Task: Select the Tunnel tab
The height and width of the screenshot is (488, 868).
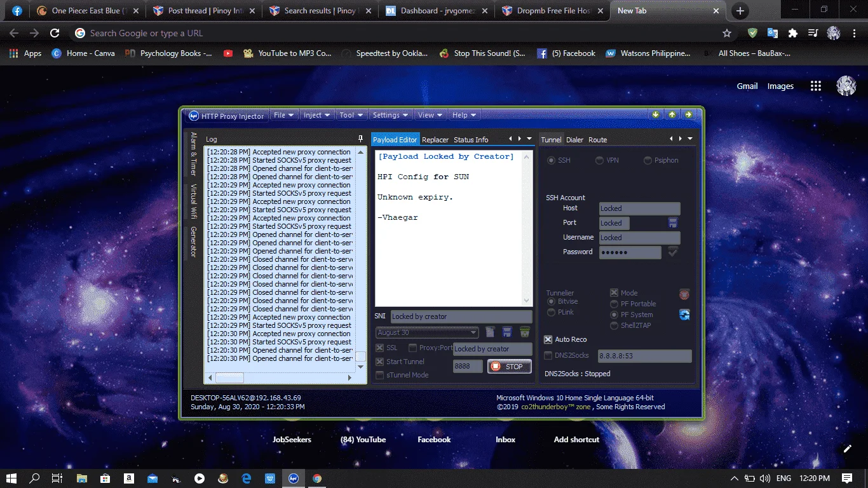Action: pos(551,140)
